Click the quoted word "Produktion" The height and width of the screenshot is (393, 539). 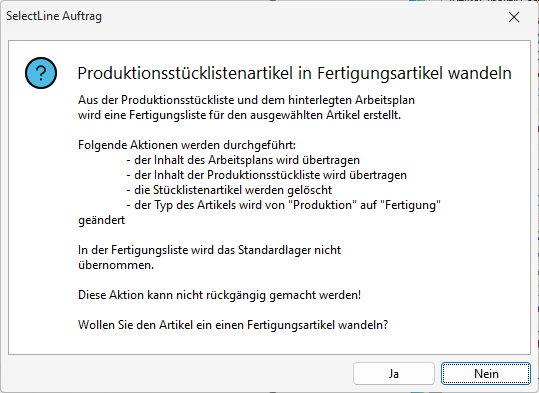[322, 205]
